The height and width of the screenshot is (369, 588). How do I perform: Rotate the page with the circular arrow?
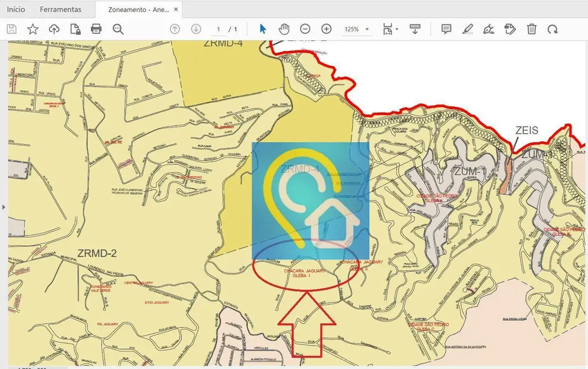[x=553, y=29]
